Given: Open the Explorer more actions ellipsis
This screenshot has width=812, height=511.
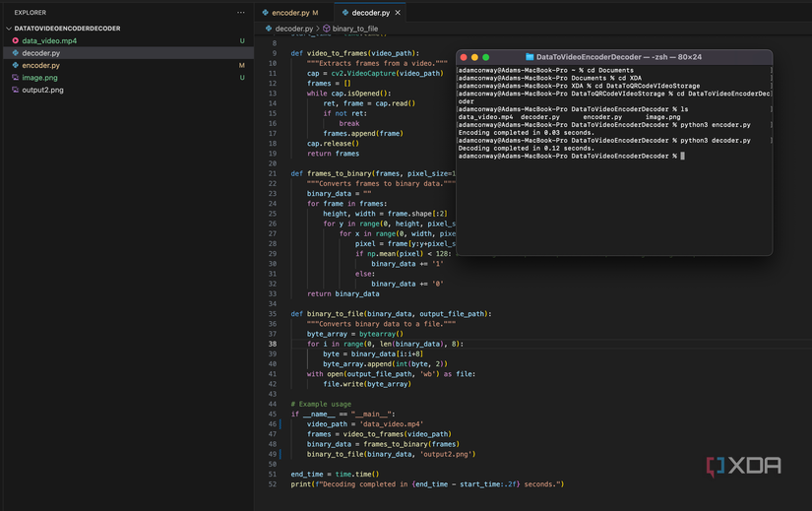Looking at the screenshot, I should 241,13.
